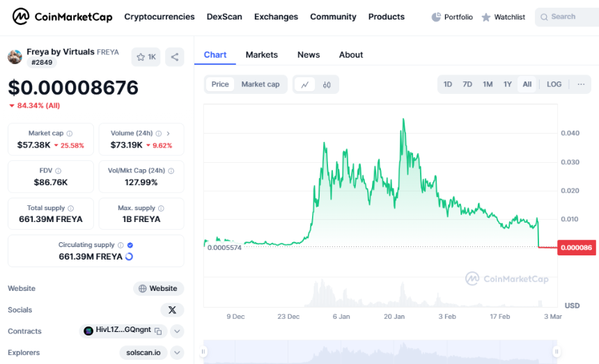Screen dimensions: 599x364
Task: Set chart range to 1M
Action: click(488, 84)
